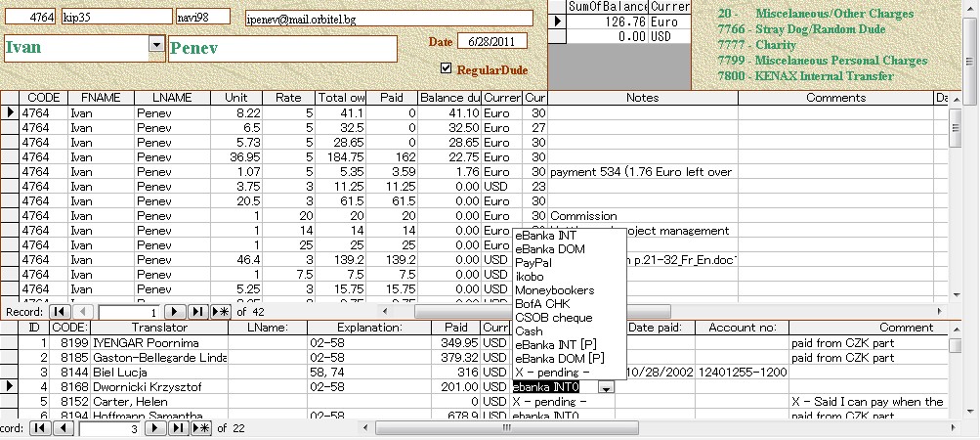Click the Explanation: column header

tap(369, 328)
